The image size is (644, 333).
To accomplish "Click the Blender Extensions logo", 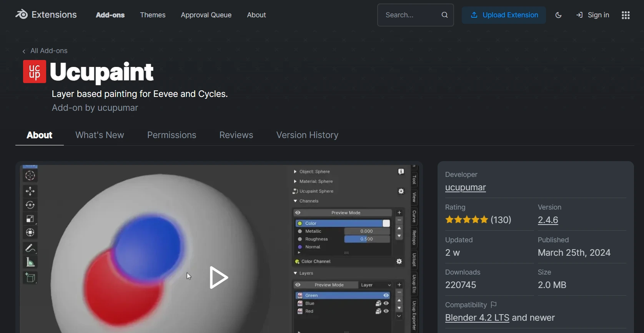I will click(46, 15).
